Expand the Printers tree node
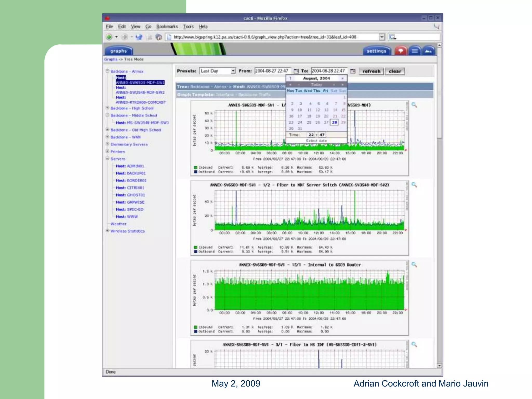Screen dimensions: 532x399 tap(107, 151)
